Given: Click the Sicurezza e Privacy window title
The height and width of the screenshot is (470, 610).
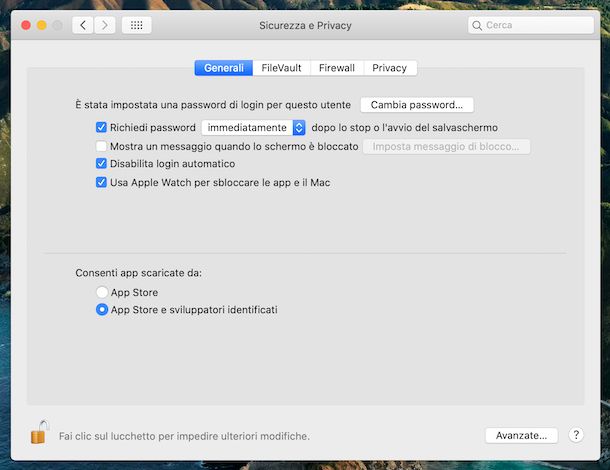Looking at the screenshot, I should click(305, 26).
